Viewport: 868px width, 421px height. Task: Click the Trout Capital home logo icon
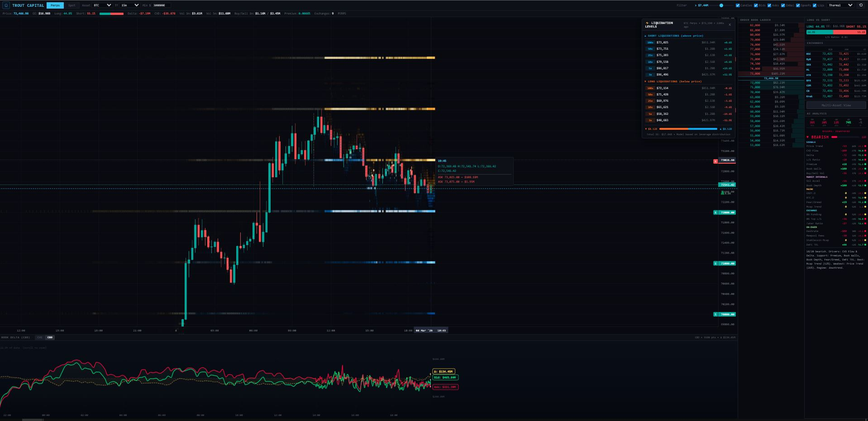[6, 5]
